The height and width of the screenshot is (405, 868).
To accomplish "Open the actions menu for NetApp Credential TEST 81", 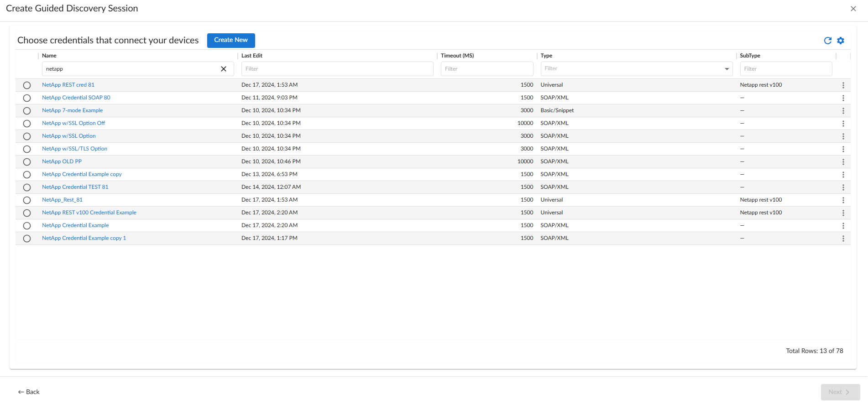I will 843,187.
